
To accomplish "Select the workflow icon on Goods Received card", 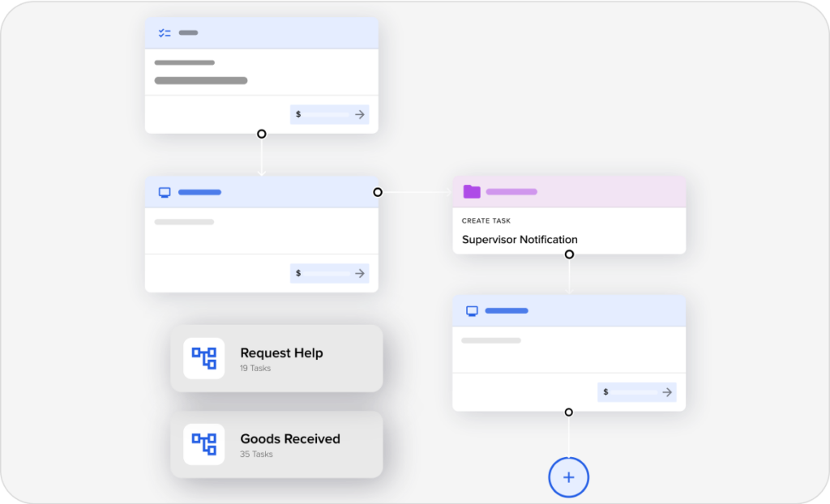I will 203,444.
